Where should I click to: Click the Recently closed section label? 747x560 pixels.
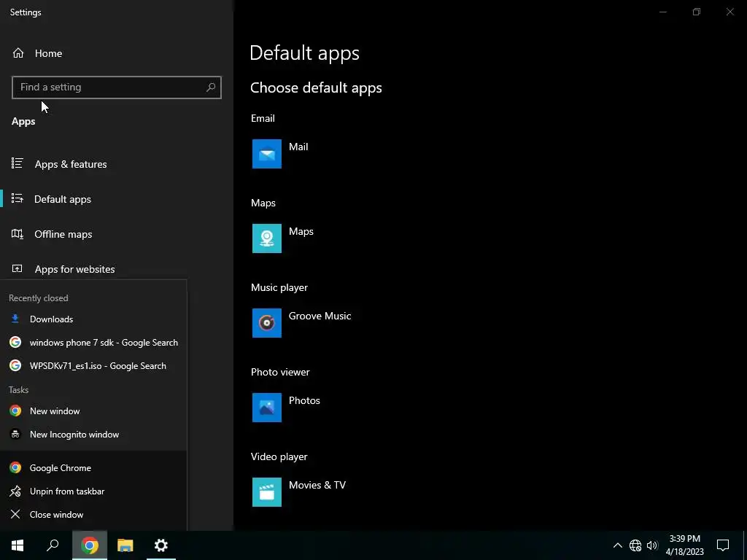pyautogui.click(x=39, y=298)
